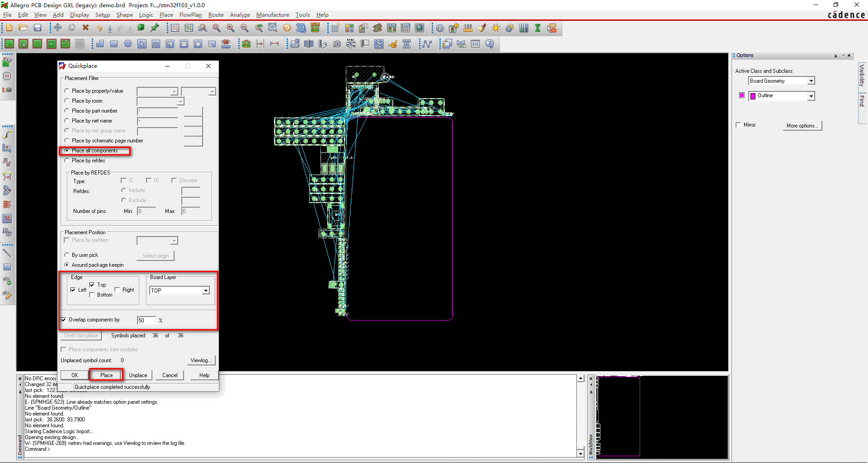Click the Help question mark toolbar icon
868x463 pixels.
coord(490,44)
